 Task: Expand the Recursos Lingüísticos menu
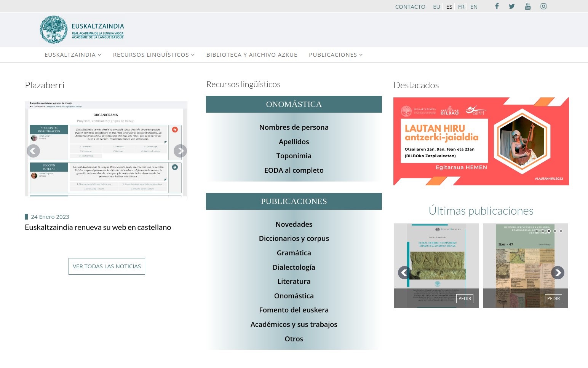click(154, 55)
